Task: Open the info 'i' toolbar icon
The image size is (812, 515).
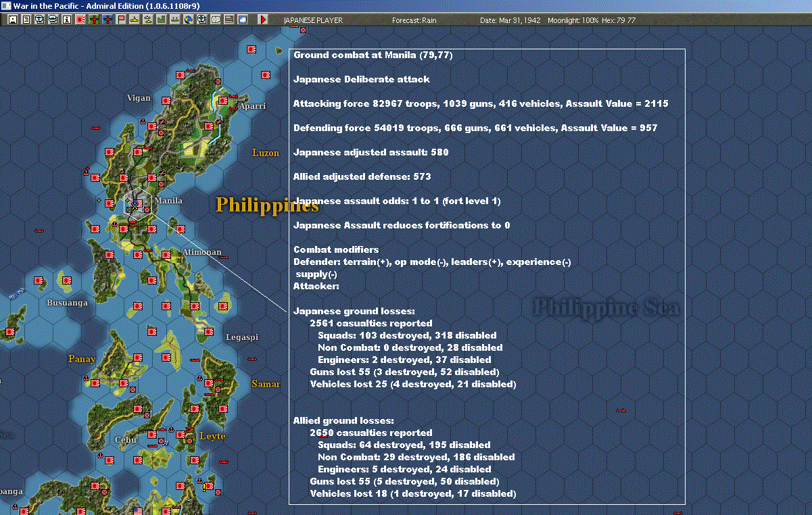Action: point(66,20)
